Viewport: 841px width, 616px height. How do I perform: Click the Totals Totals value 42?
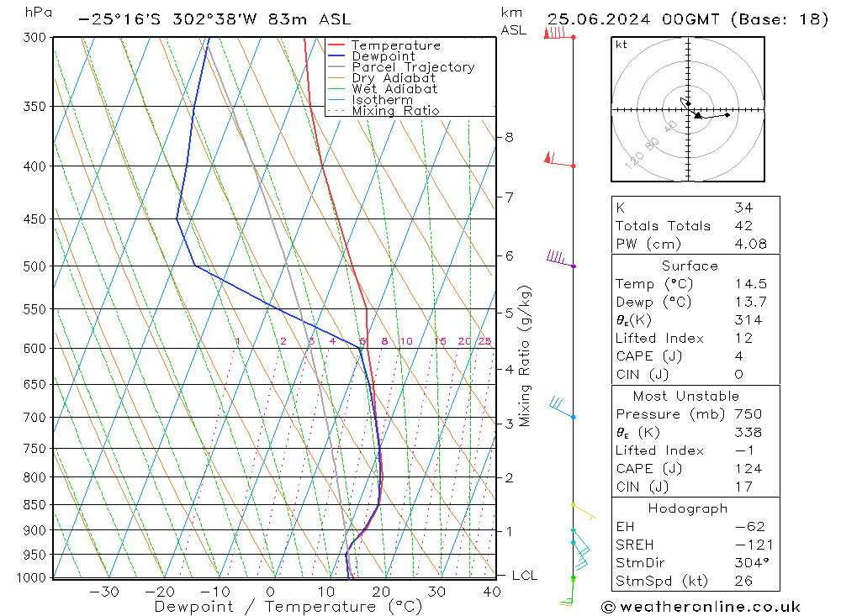(743, 226)
